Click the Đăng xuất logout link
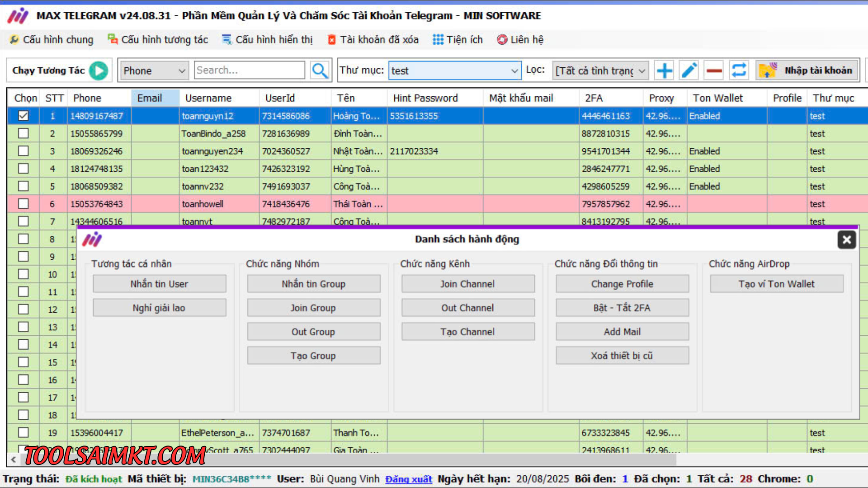Screen dimensions: 868x488 [409, 479]
